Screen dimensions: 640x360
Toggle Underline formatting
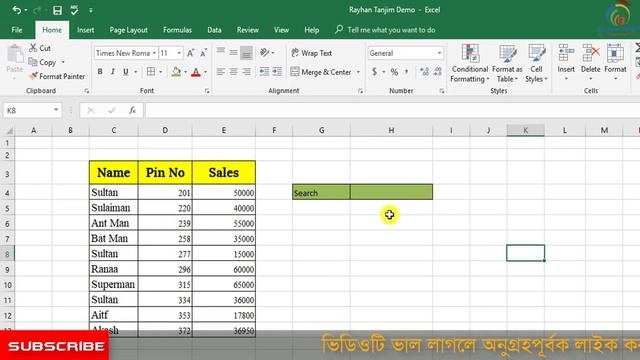pos(126,72)
